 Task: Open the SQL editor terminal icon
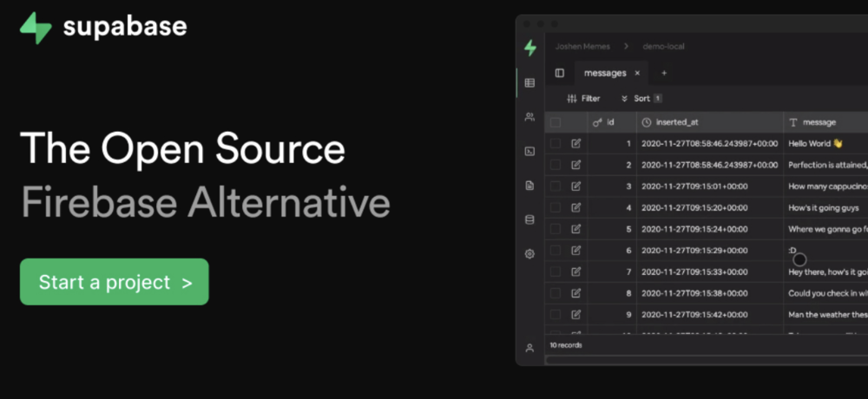point(529,151)
